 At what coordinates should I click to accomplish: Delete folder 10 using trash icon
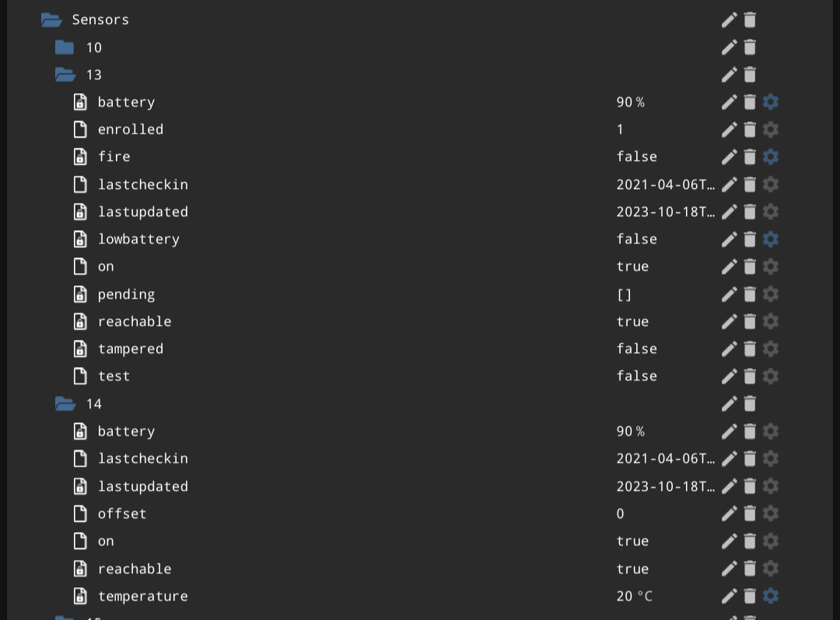point(750,47)
